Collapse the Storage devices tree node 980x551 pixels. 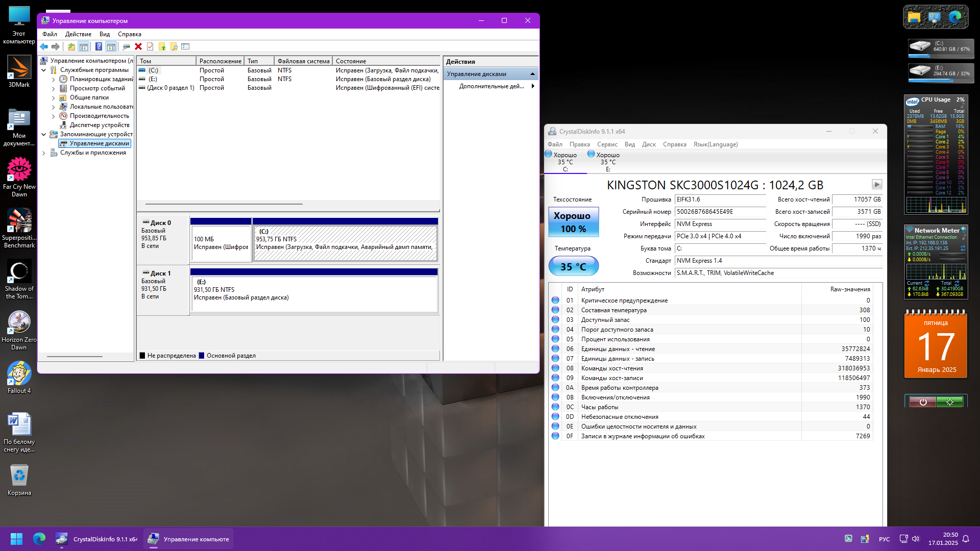click(44, 135)
